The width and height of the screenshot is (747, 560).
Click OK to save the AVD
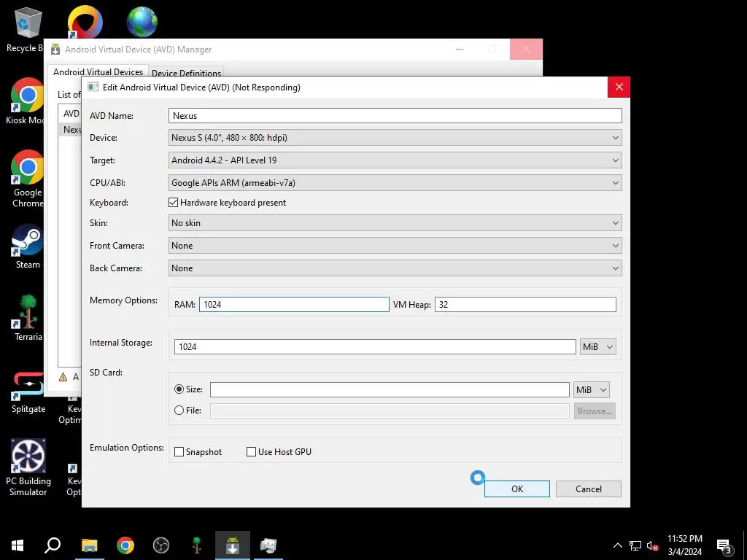click(x=517, y=489)
